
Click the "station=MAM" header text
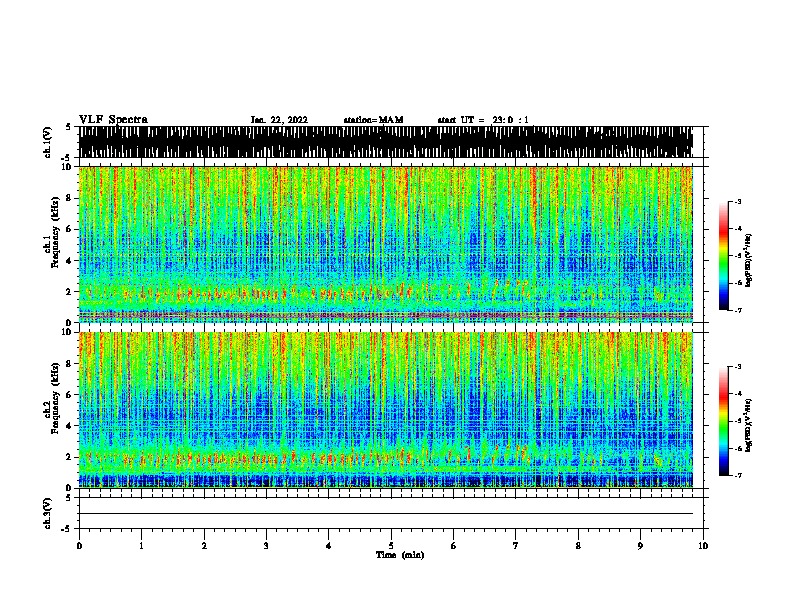point(373,120)
